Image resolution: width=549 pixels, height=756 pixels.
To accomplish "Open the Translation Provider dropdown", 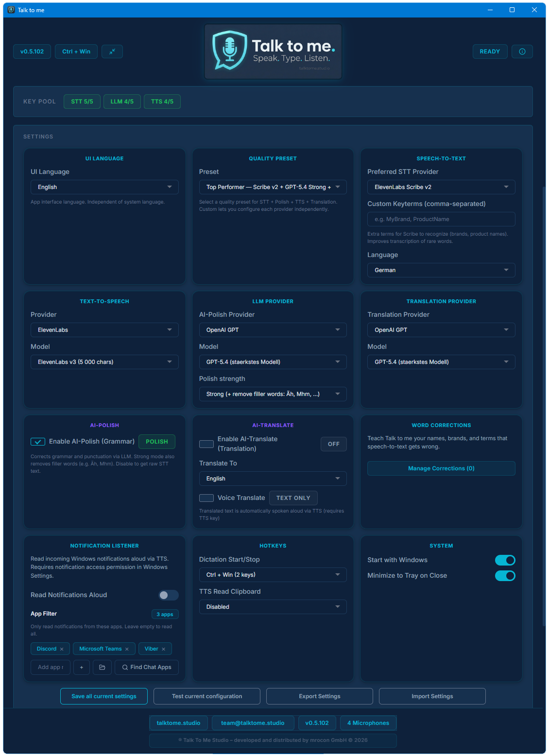I will 441,330.
